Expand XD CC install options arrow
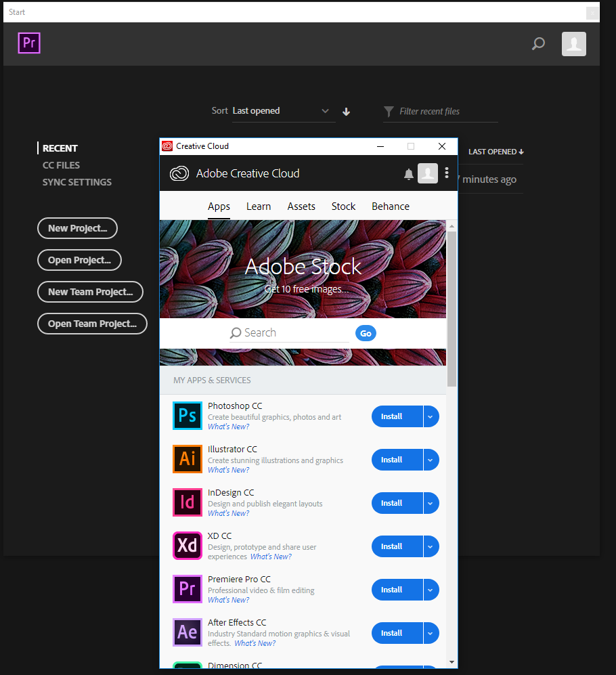The height and width of the screenshot is (675, 616). pos(431,547)
